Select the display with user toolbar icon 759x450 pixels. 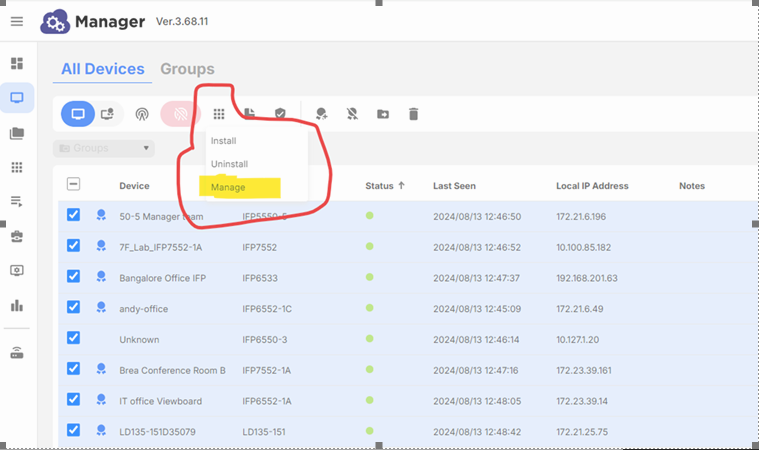pos(107,114)
